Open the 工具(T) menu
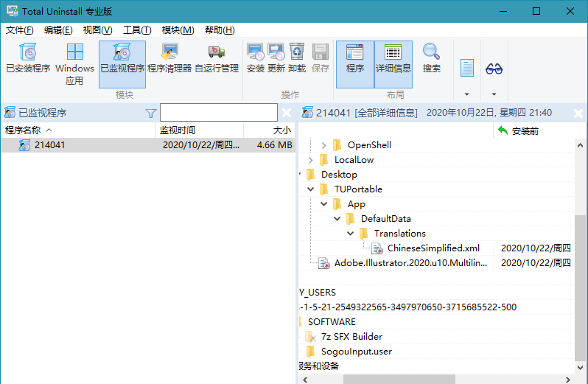This screenshot has width=588, height=384. tap(137, 30)
